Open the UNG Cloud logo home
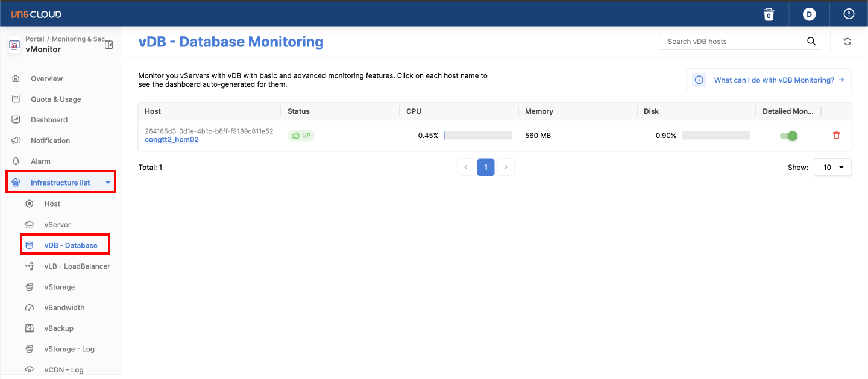 [x=37, y=14]
